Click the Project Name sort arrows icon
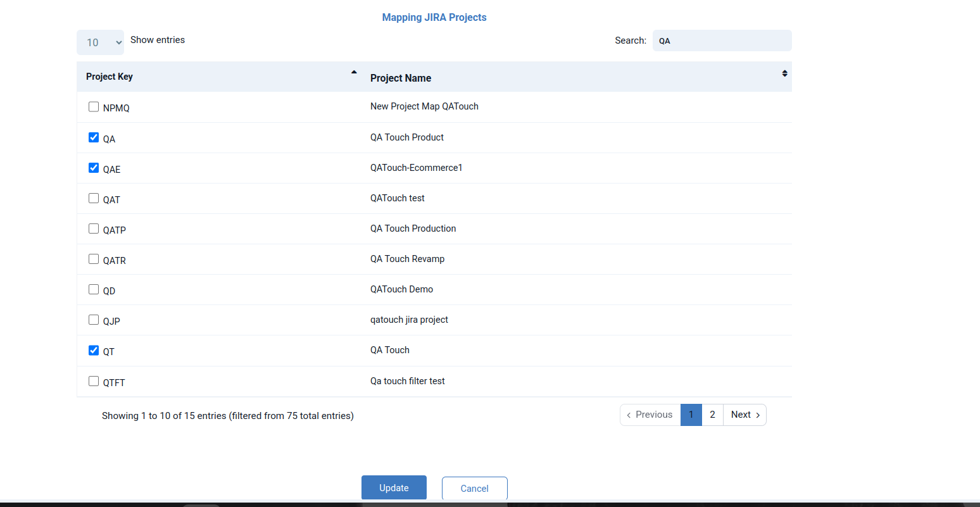The width and height of the screenshot is (980, 507). coord(784,73)
